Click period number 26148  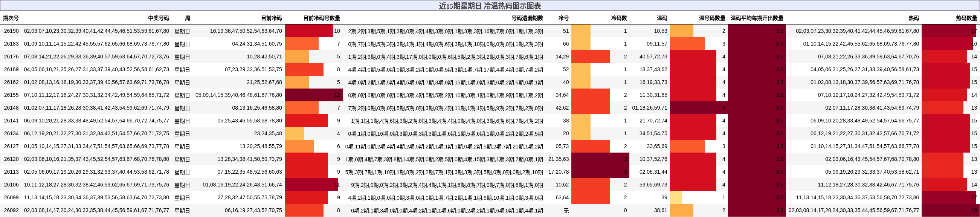11,108
